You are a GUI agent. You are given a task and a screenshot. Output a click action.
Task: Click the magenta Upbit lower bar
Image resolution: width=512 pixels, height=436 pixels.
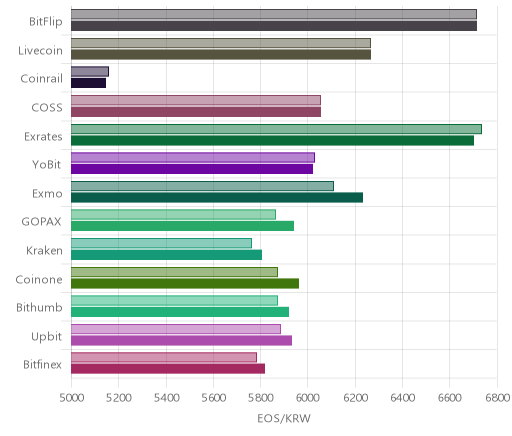coord(181,341)
